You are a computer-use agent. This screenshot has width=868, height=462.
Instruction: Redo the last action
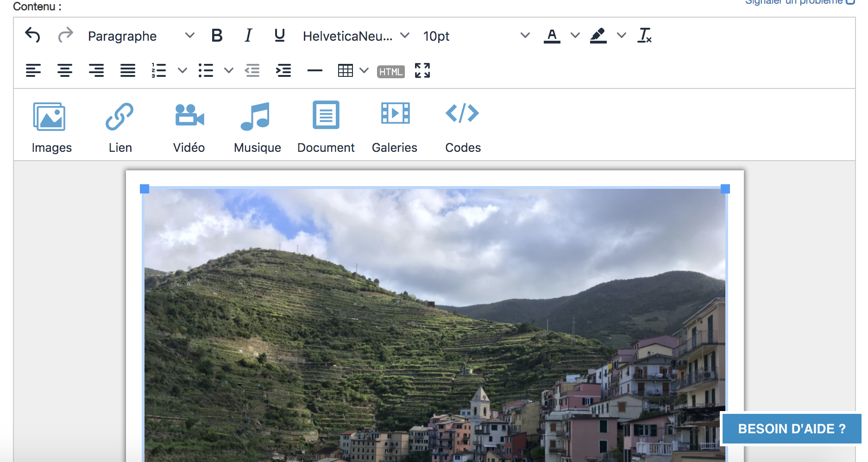coord(65,35)
